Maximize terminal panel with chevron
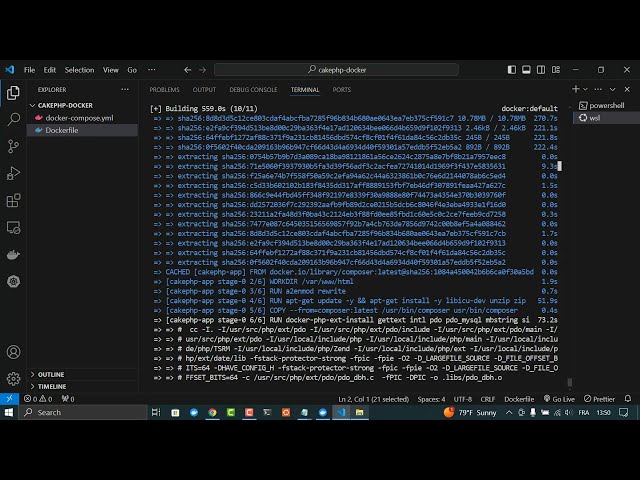Screen dimensions: 640x480 click(612, 89)
